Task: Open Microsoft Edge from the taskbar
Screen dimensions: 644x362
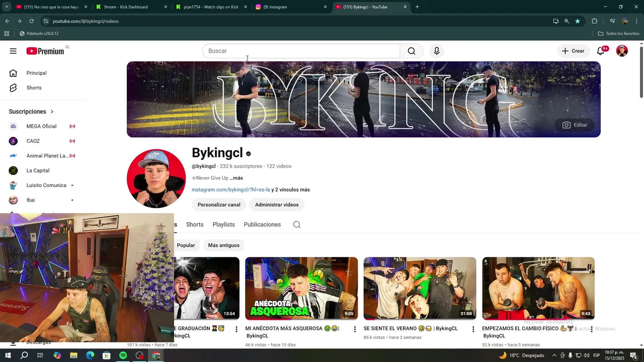Action: click(90, 355)
